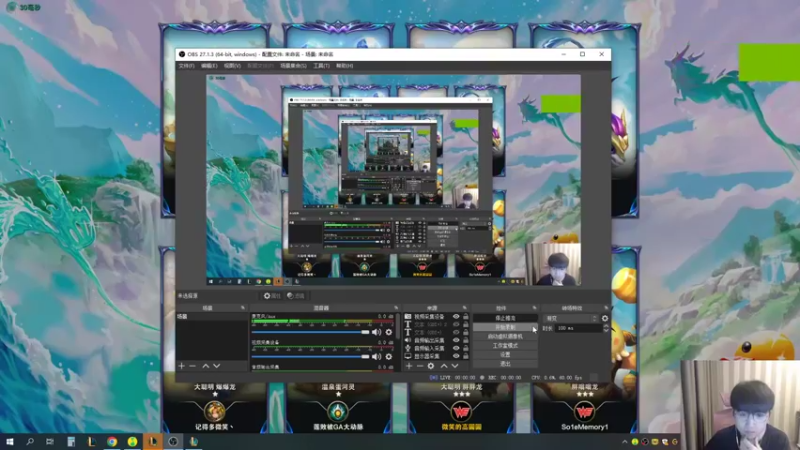Open source properties gear in sources toolbar
This screenshot has width=800, height=450.
pyautogui.click(x=431, y=366)
